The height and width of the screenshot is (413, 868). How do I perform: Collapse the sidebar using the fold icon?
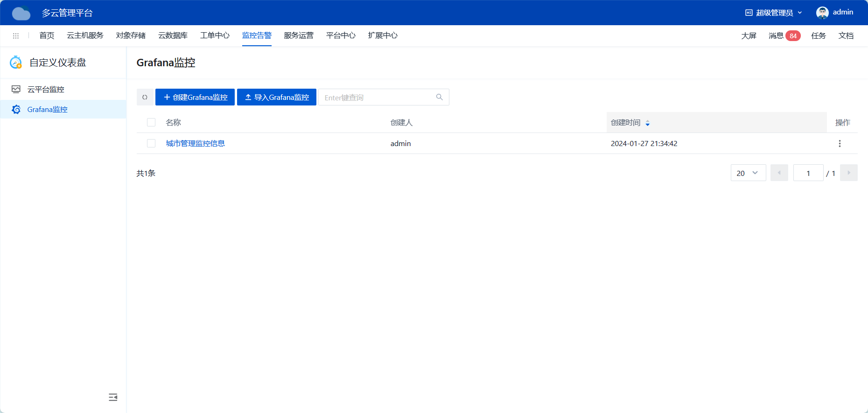(x=113, y=397)
